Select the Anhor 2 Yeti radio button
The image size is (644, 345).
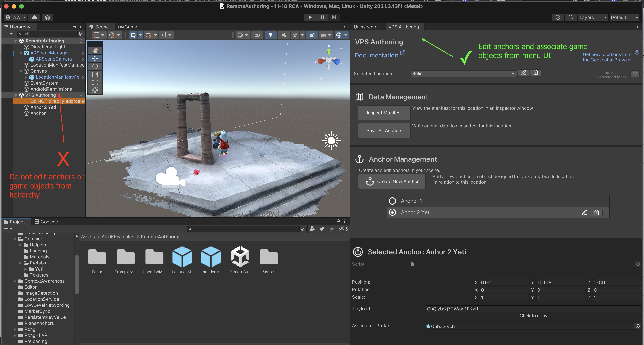[x=392, y=212]
